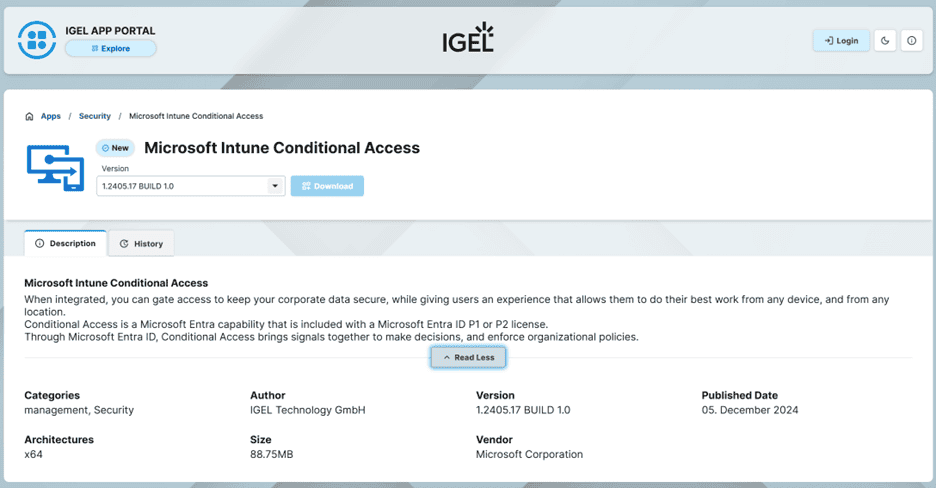Image resolution: width=936 pixels, height=488 pixels.
Task: Go to Security breadcrumb link
Action: [x=95, y=116]
